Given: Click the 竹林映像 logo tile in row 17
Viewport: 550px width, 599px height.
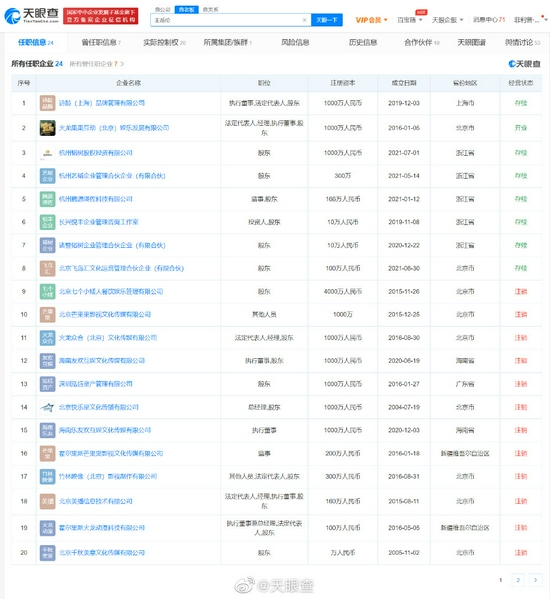Looking at the screenshot, I should [47, 476].
